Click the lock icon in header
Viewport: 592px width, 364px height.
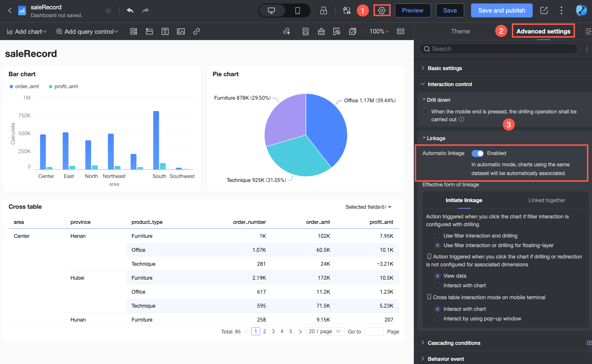coord(323,11)
